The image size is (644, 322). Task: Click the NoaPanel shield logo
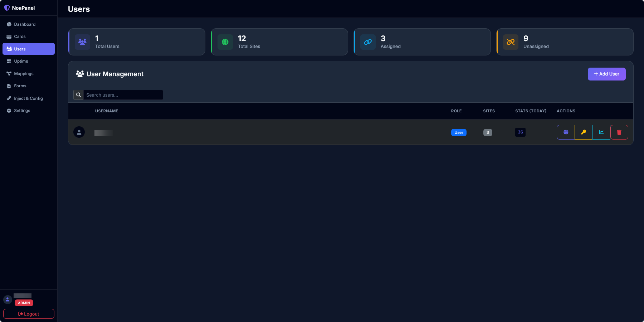[7, 8]
